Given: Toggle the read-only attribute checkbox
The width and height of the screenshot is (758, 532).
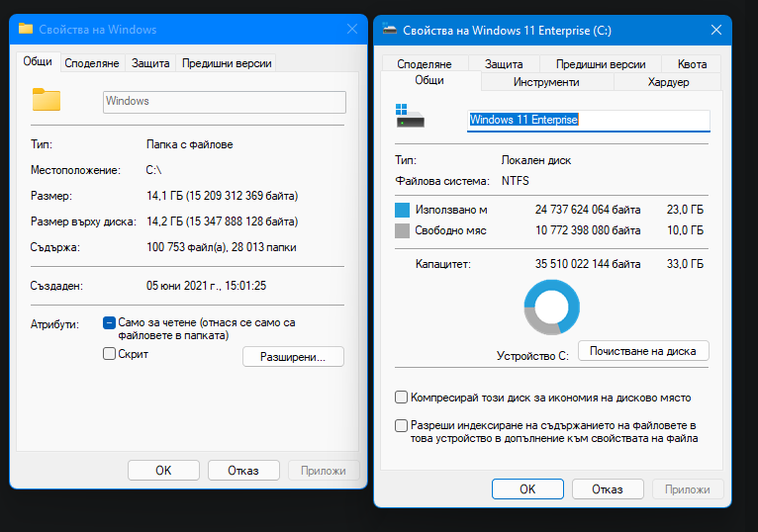Looking at the screenshot, I should click(109, 322).
